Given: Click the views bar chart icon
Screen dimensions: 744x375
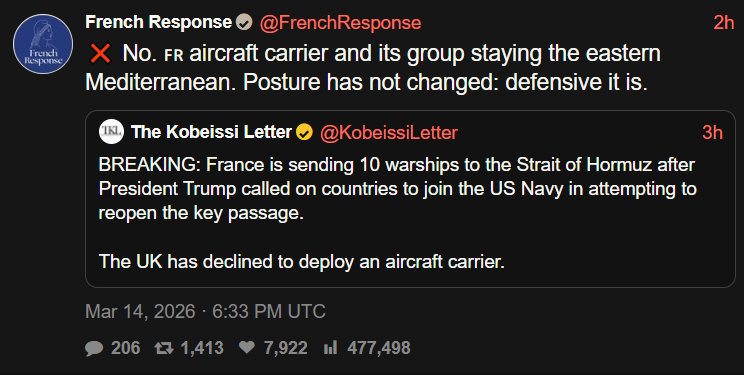Looking at the screenshot, I should point(330,348).
